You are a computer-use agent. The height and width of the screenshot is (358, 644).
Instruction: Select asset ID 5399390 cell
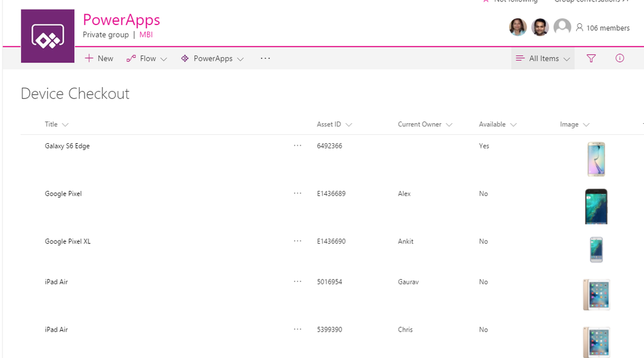tap(329, 329)
